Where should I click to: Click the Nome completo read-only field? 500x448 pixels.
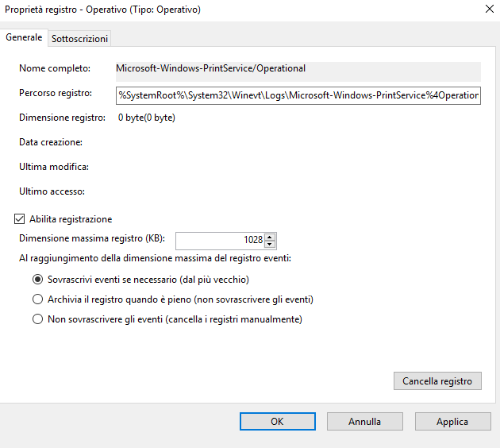(x=298, y=69)
